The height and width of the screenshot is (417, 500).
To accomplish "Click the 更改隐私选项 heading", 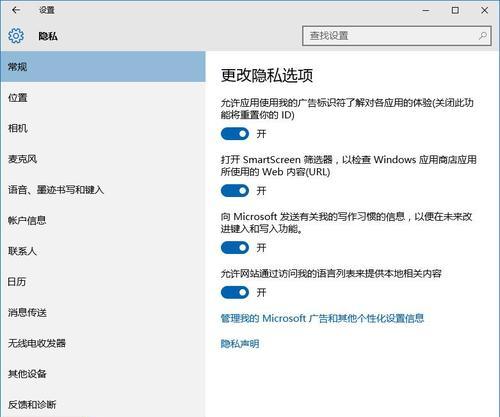I will point(267,75).
